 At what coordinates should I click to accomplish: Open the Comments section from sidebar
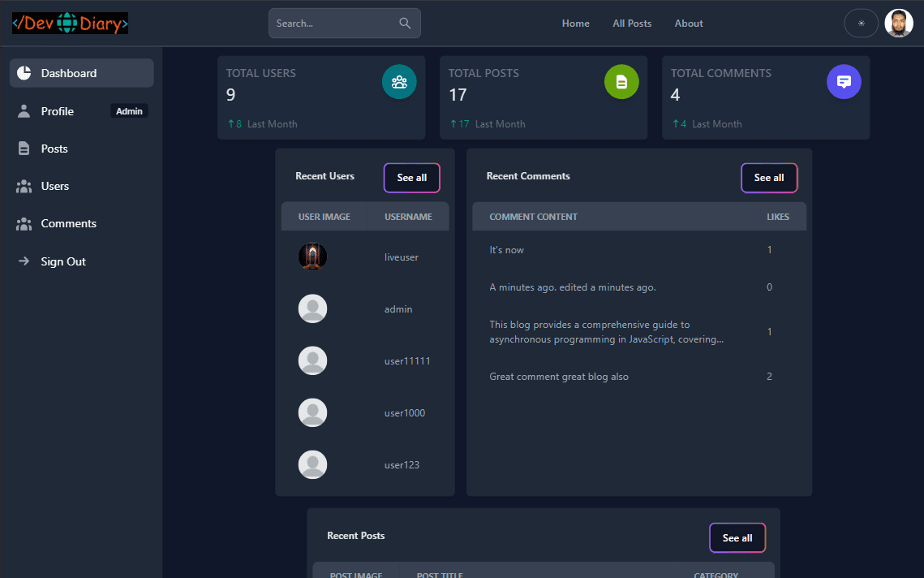tap(68, 223)
